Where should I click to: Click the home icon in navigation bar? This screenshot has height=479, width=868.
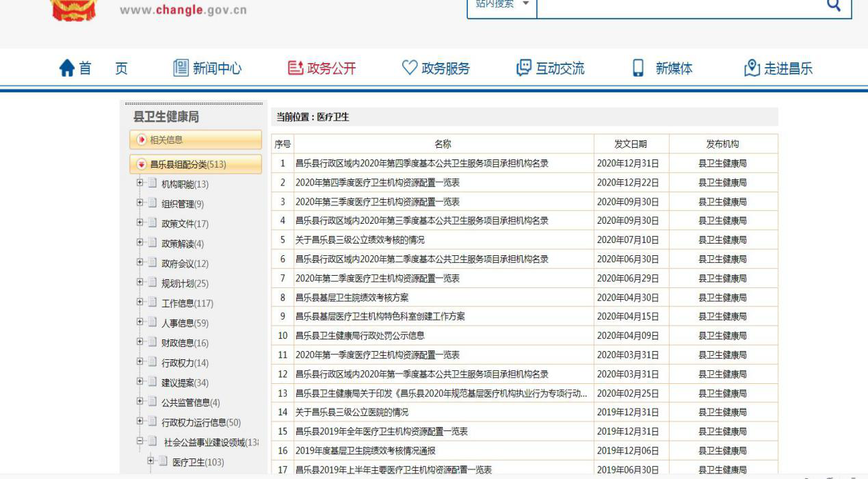pos(67,68)
